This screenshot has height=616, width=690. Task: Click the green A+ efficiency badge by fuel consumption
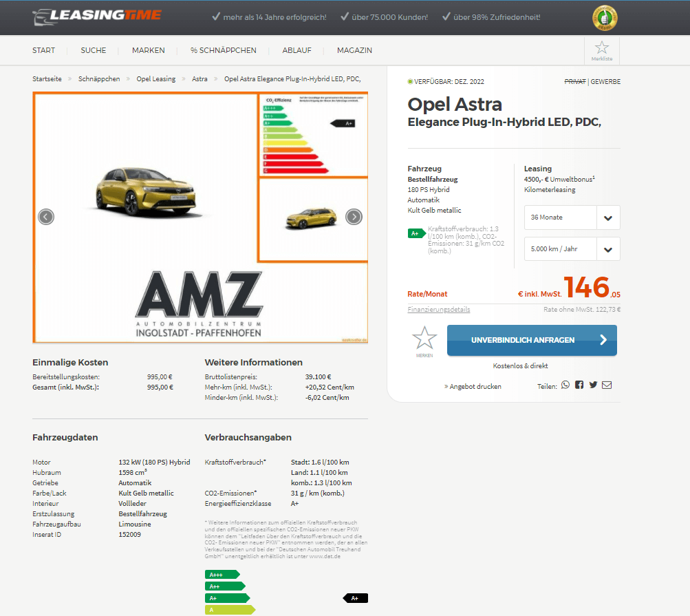[416, 233]
